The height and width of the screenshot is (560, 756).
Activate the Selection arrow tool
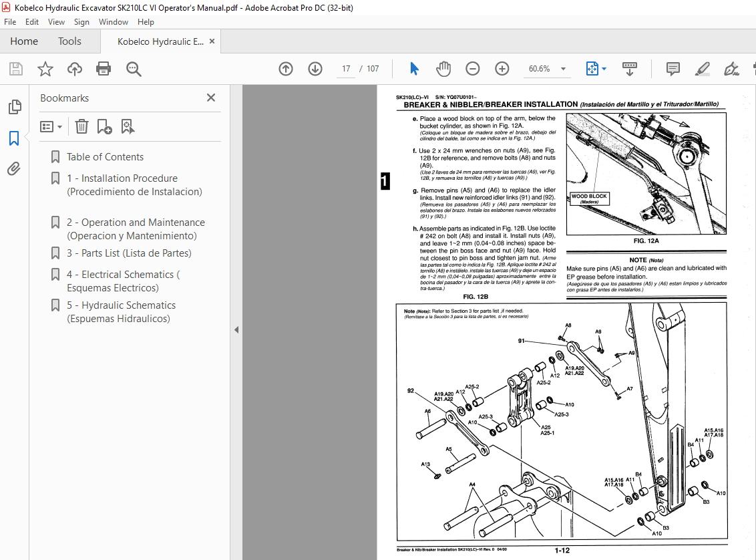coord(414,69)
